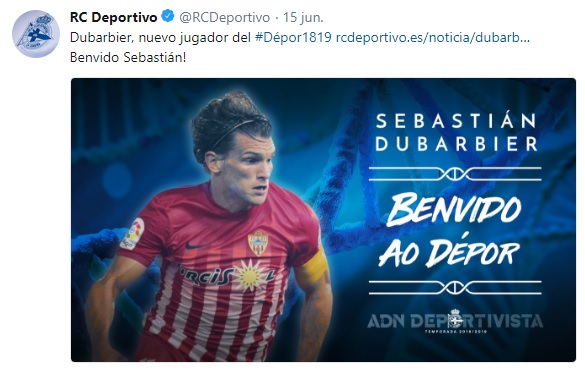Viewport: 585px width, 377px height.
Task: Click the 'Benvido ao Dépor' banner text
Action: (453, 229)
